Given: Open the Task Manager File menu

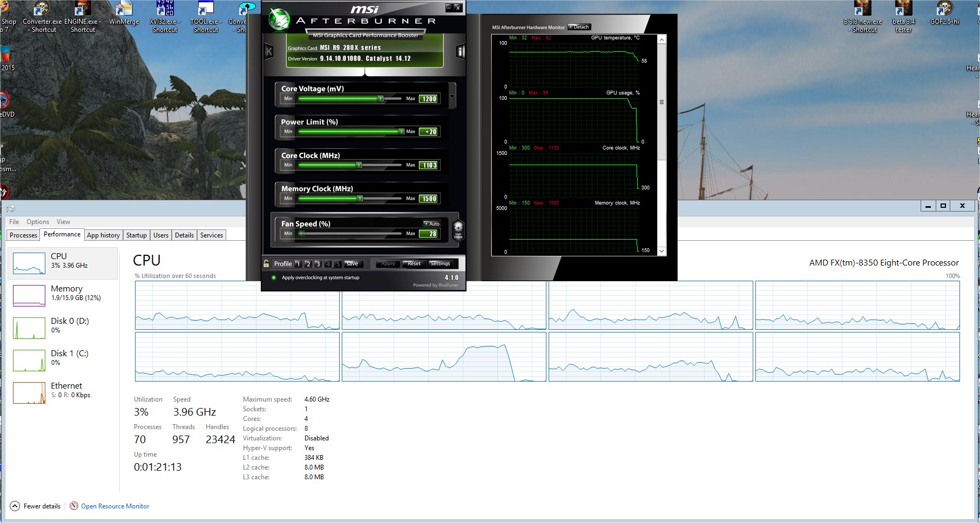Looking at the screenshot, I should (14, 222).
